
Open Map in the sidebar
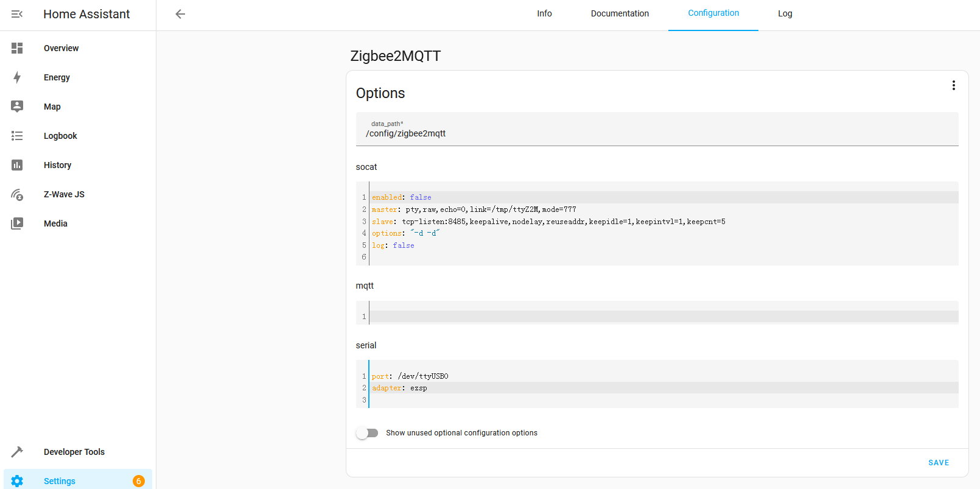tap(78, 107)
